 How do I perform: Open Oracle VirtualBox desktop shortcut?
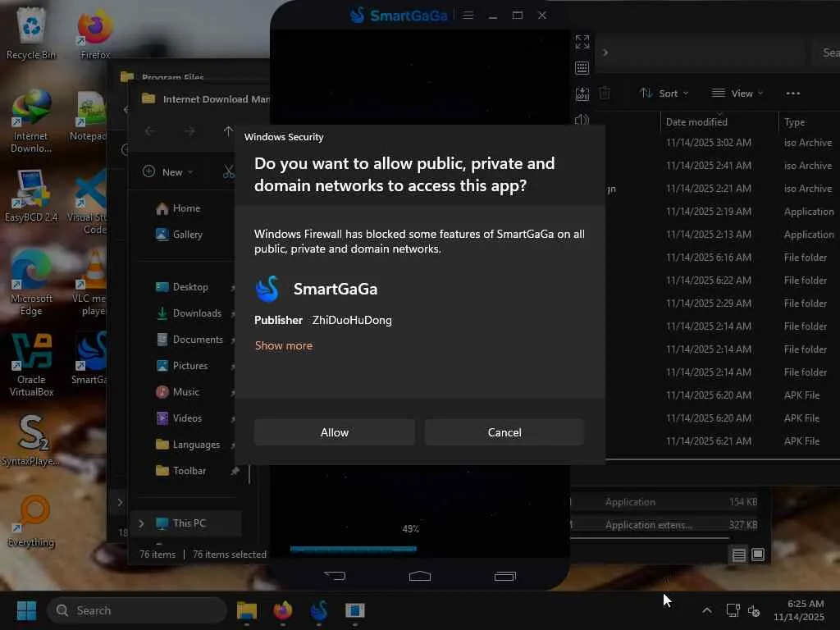click(x=31, y=365)
